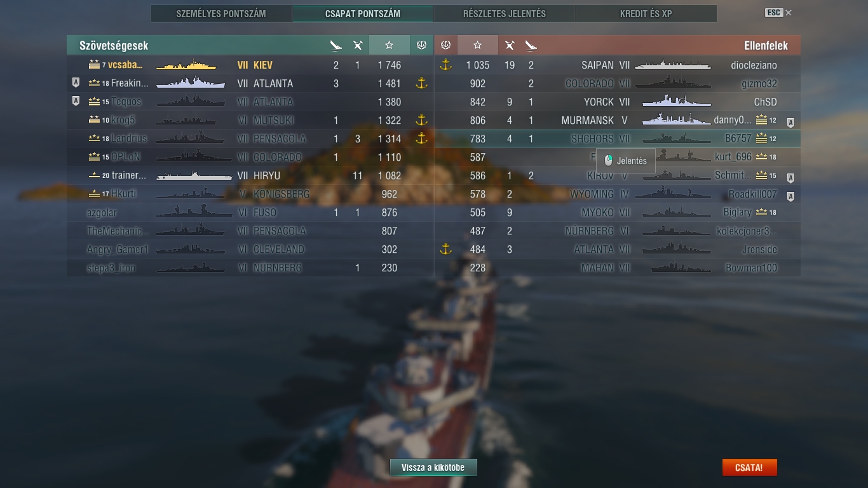The width and height of the screenshot is (868, 488).
Task: Sort allies by XP star column
Action: click(x=389, y=45)
